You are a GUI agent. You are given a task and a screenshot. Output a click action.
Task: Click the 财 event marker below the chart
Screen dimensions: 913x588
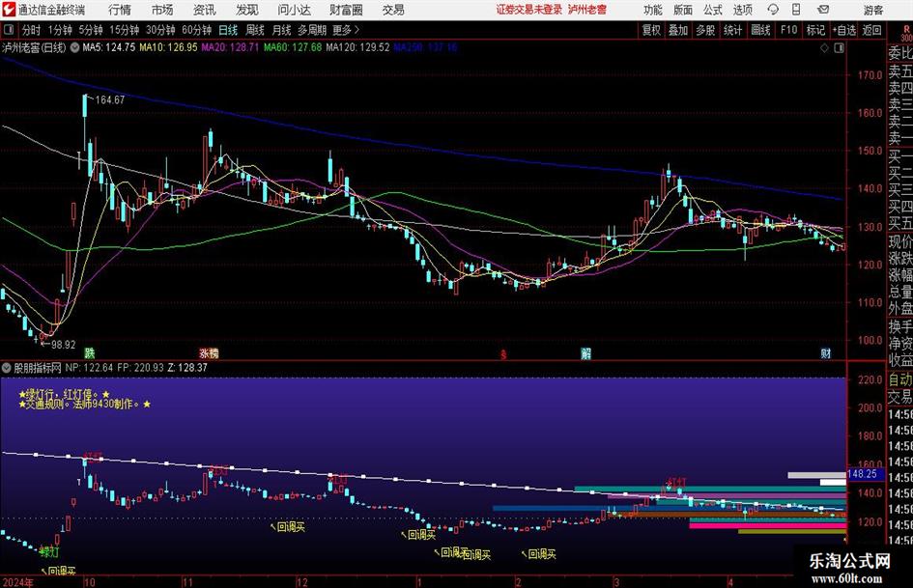click(826, 352)
